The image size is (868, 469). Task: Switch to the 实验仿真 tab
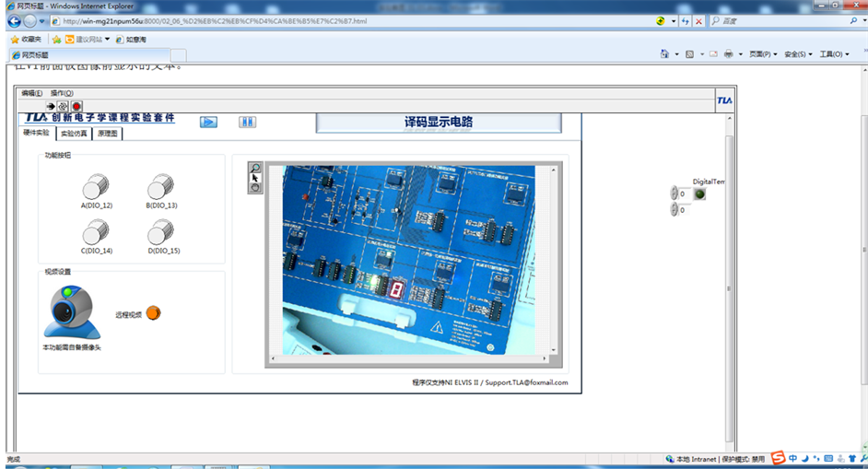coord(73,134)
